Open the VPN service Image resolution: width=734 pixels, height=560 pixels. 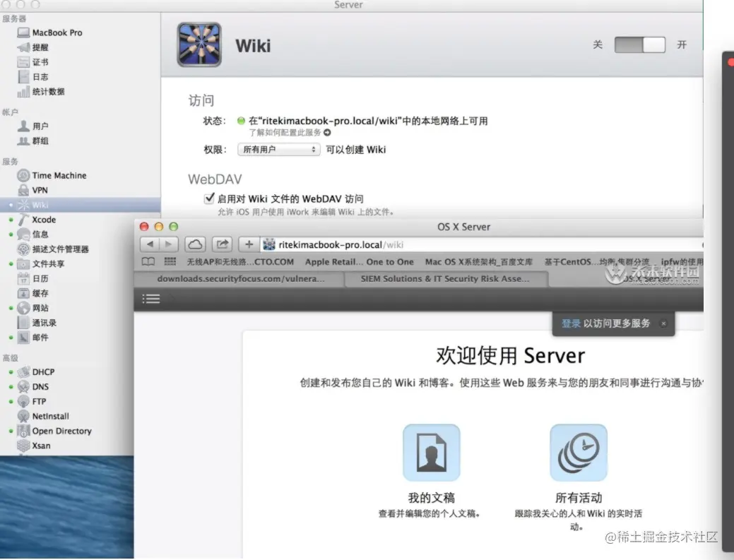coord(32,190)
